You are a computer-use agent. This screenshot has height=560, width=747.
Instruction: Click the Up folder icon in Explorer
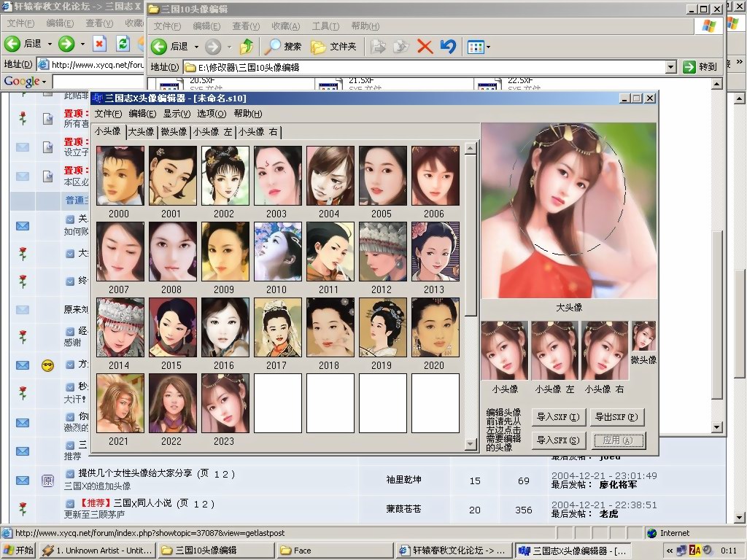point(247,47)
